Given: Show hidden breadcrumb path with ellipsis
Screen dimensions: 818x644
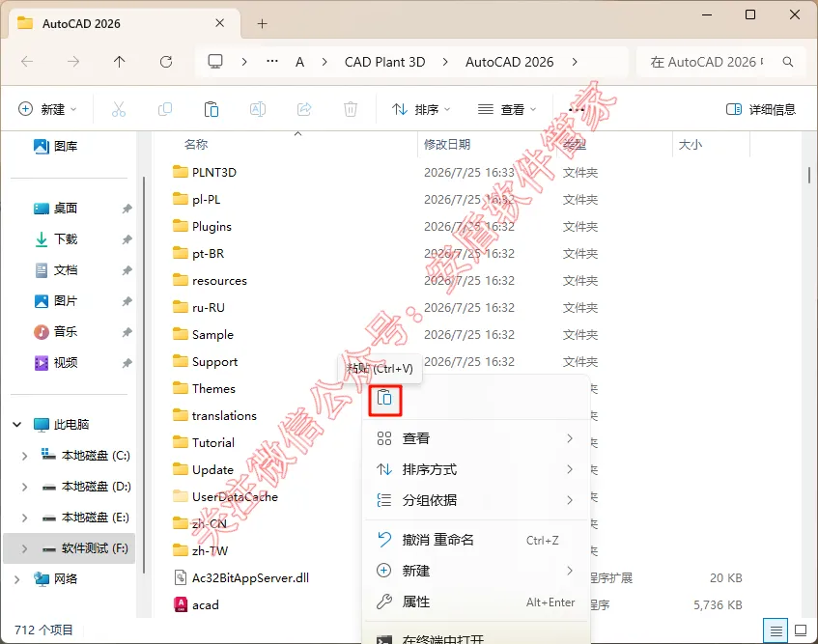Looking at the screenshot, I should pos(271,62).
